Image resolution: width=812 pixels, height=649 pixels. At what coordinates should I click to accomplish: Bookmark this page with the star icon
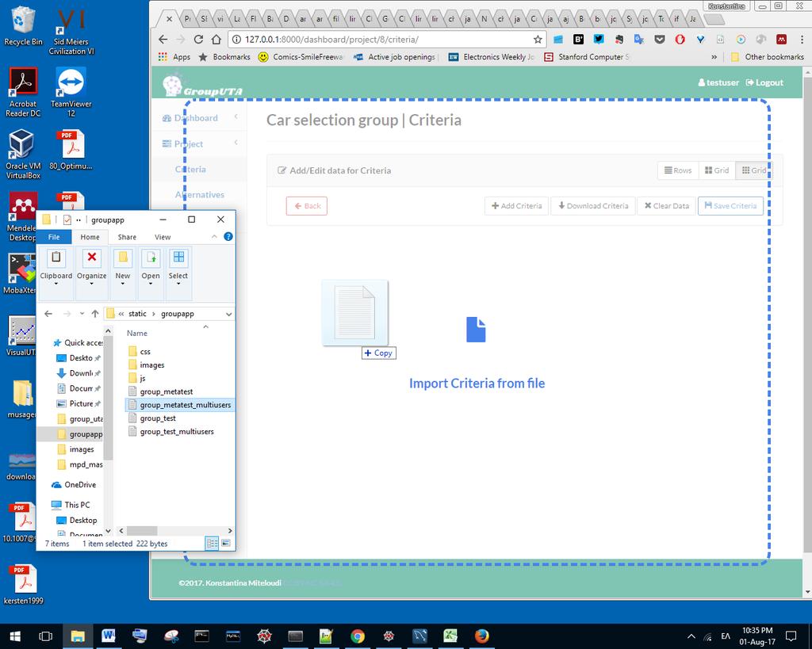point(538,40)
